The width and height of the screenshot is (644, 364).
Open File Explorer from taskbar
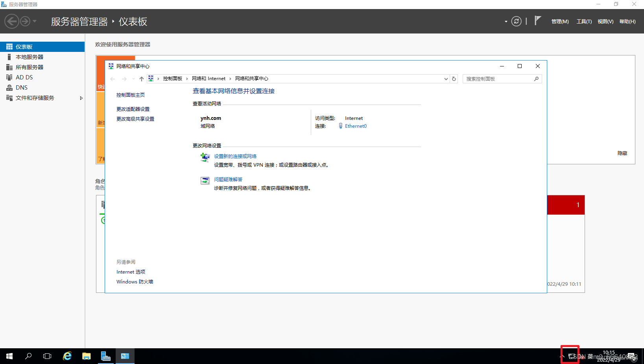[x=87, y=356]
